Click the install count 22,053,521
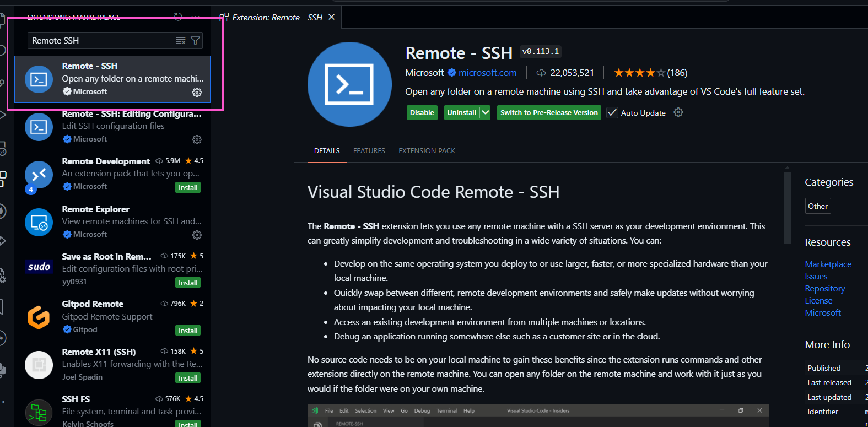Screen dimensions: 868x427 572,73
